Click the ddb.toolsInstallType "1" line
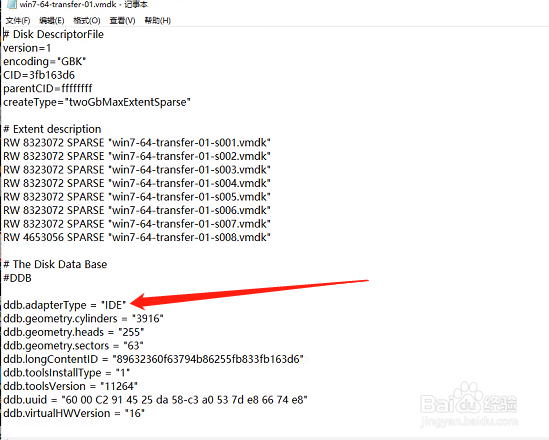This screenshot has height=440, width=549. [67, 373]
